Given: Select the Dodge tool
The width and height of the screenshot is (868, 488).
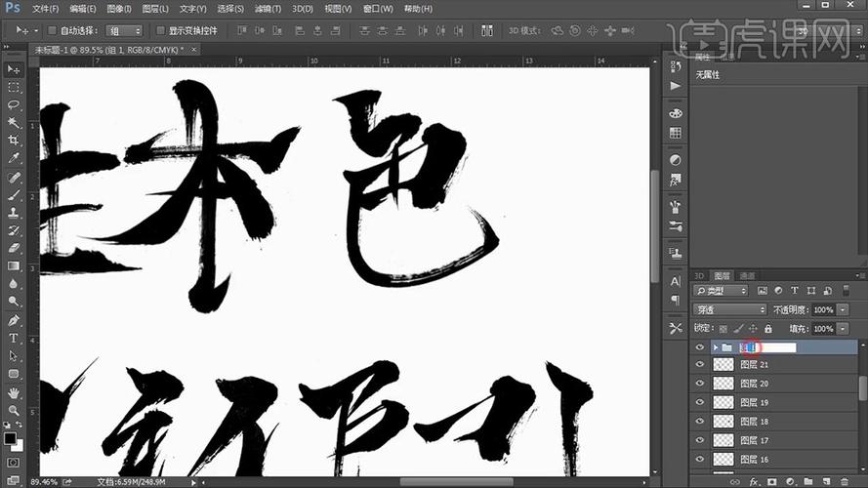Looking at the screenshot, I should pos(14,302).
